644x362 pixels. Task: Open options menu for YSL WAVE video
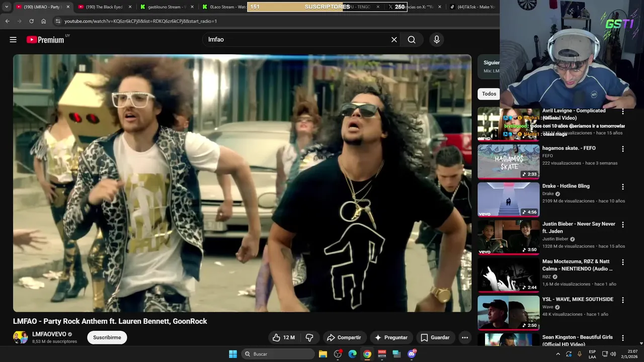click(623, 300)
